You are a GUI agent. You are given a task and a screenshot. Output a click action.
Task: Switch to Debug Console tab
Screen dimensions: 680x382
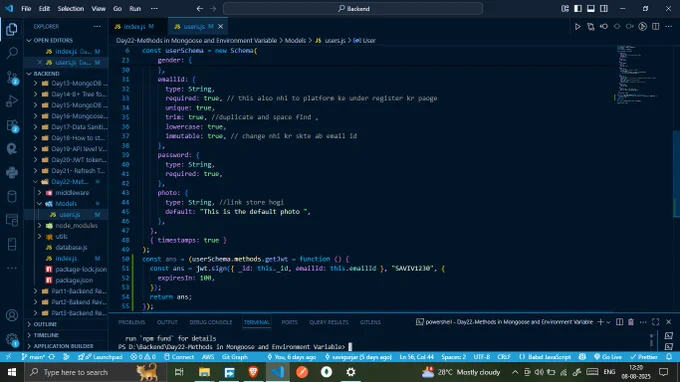click(211, 322)
